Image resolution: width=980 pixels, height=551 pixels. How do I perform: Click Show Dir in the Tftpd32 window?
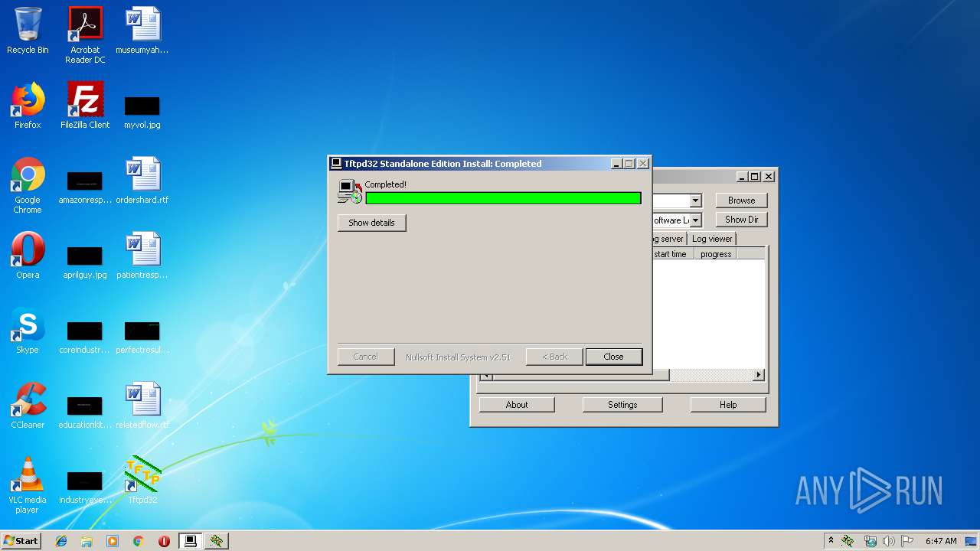coord(741,220)
